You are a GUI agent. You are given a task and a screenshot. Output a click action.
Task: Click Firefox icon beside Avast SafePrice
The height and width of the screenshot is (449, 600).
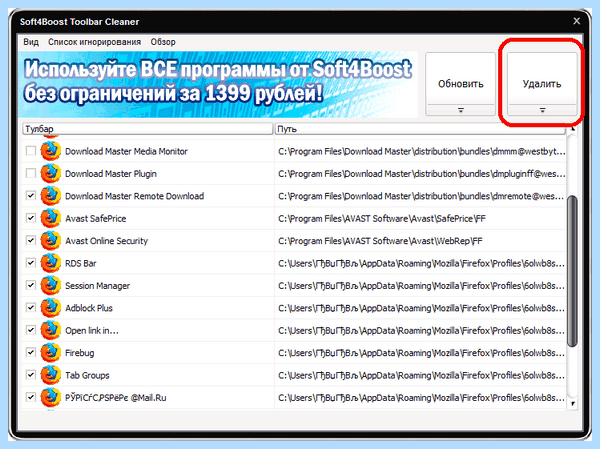[51, 218]
